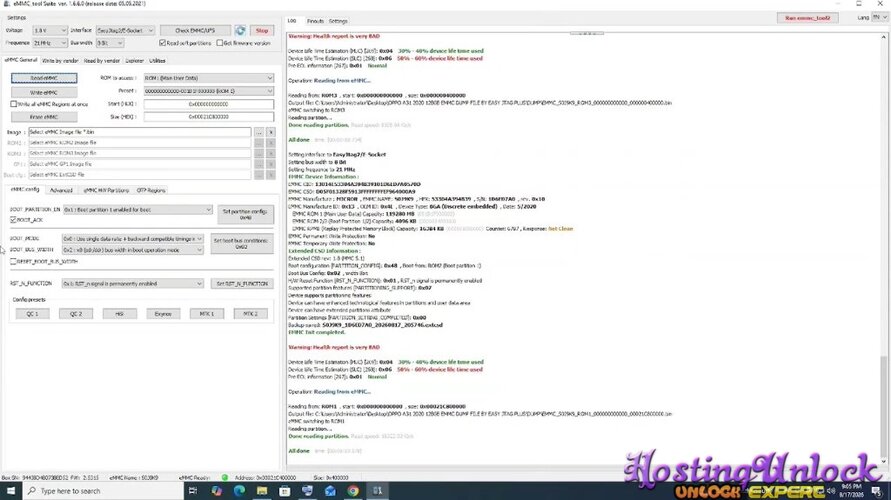Select the eMMC tool icon on taskbar
Screen dimensions: 891x500
point(377,491)
